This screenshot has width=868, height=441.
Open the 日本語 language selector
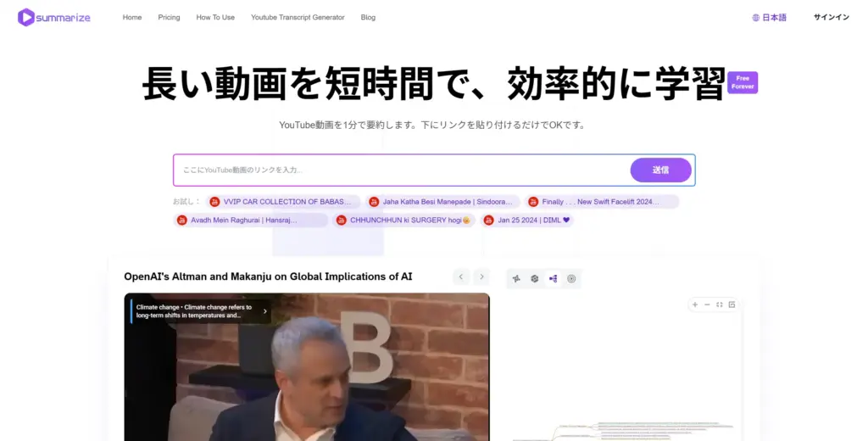click(769, 18)
